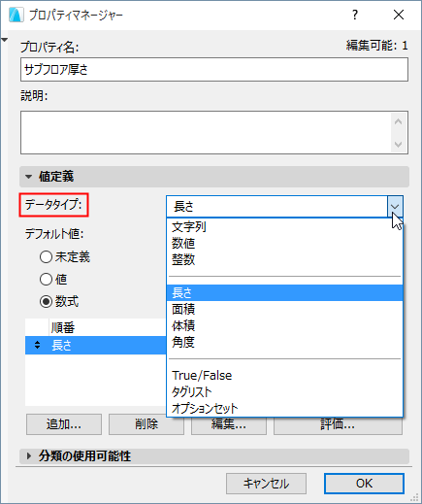Click the データタイプ: label

(x=53, y=205)
